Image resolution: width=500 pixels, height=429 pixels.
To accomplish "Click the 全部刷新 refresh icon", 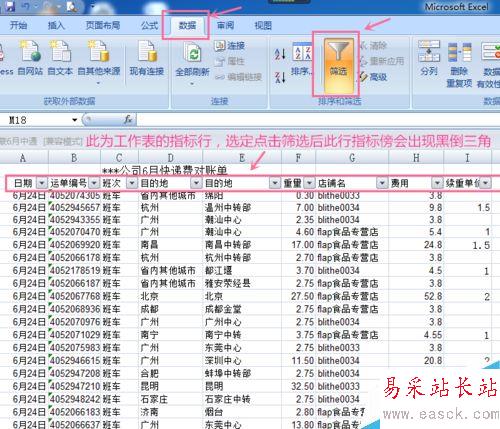I will click(x=192, y=63).
